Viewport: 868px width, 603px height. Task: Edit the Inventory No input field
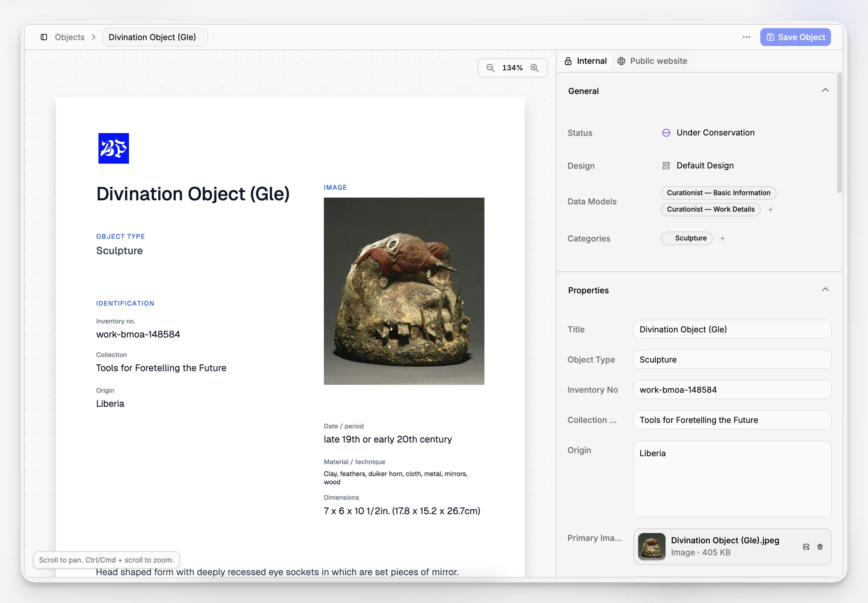pos(732,390)
